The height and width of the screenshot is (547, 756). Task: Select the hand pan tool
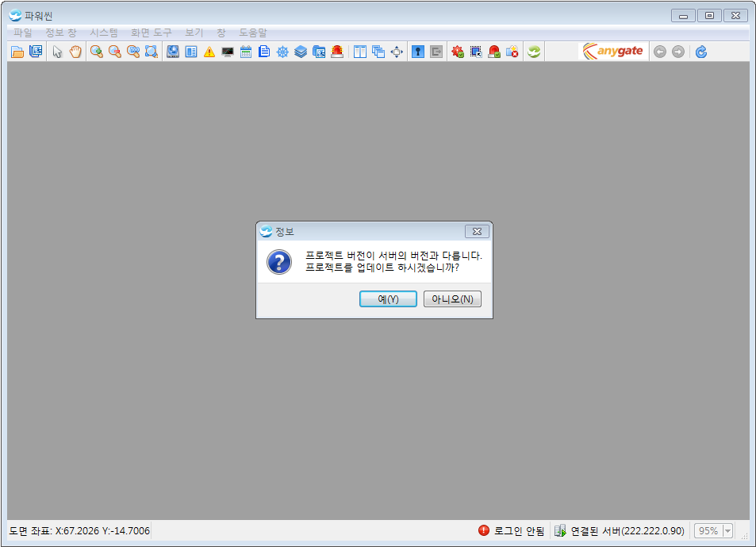click(75, 52)
